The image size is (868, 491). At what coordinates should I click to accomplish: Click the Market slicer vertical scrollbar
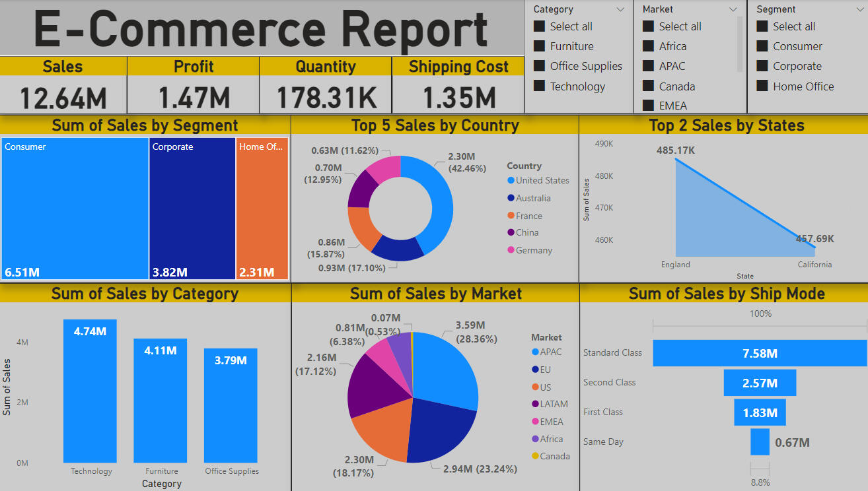[739, 44]
